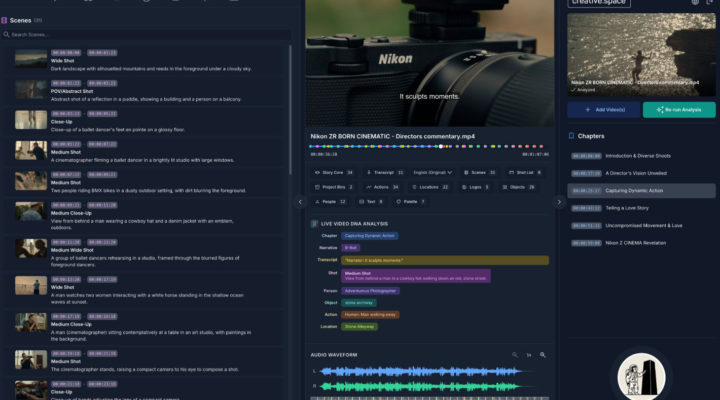Click the Human: Man walking away action tag
The width and height of the screenshot is (720, 400).
coord(370,315)
